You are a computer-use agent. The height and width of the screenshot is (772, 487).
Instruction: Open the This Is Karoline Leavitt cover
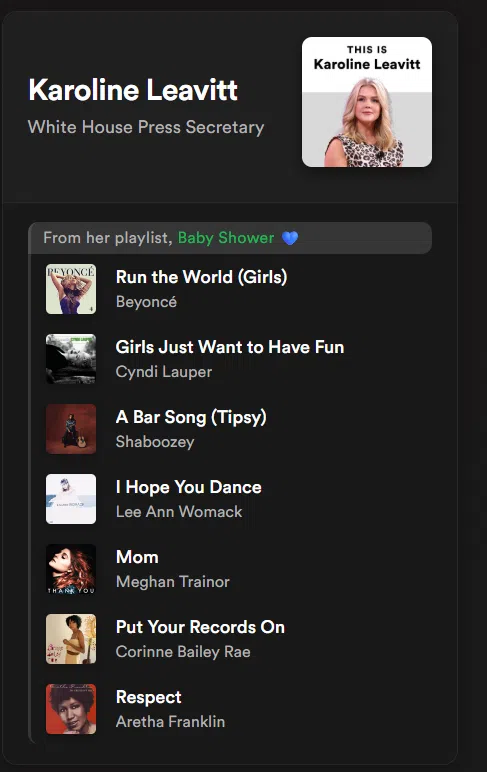[367, 102]
